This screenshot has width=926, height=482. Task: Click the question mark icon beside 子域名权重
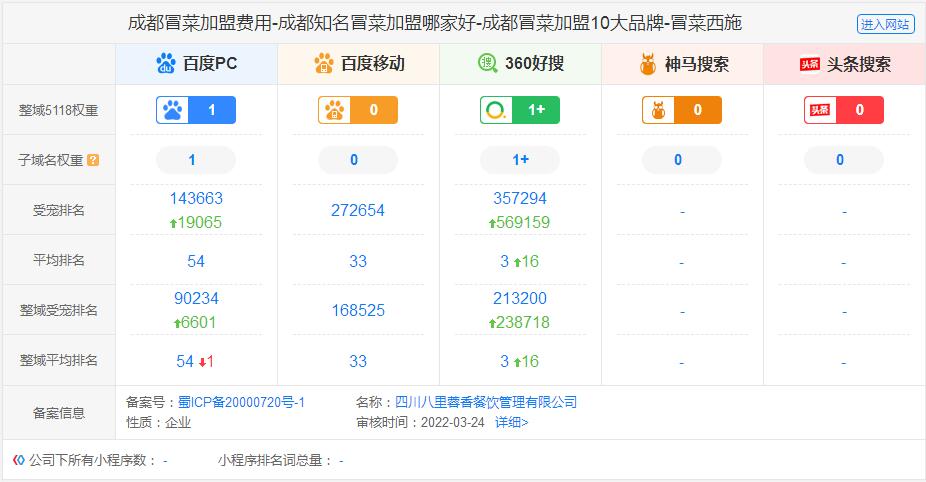coord(93,160)
